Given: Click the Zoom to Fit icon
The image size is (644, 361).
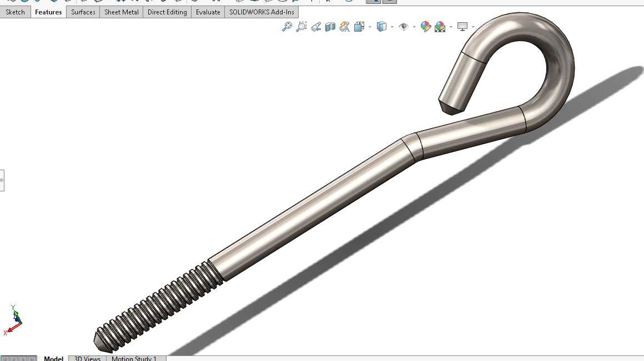Looking at the screenshot, I should click(287, 27).
